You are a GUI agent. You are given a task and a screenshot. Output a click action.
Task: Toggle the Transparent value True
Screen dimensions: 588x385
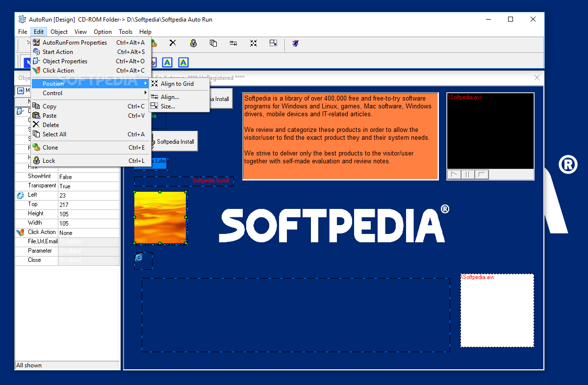point(88,186)
